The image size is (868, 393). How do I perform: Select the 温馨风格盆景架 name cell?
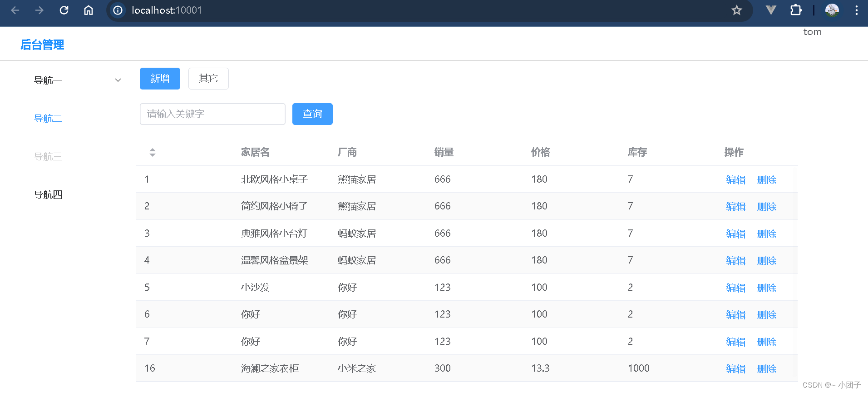click(274, 260)
